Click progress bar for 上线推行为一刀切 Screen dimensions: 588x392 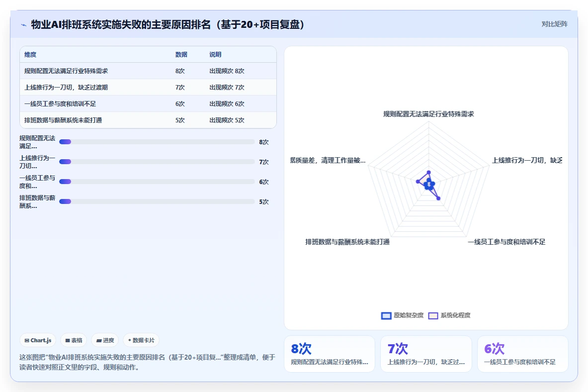pos(157,162)
